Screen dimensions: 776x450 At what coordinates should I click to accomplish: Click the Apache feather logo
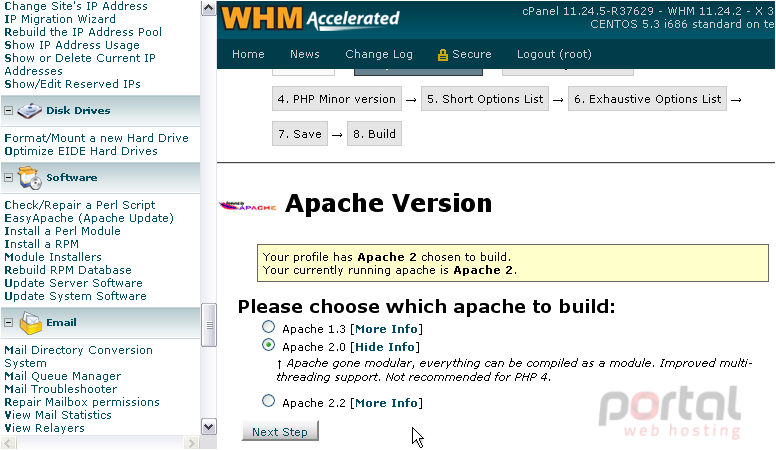[x=247, y=206]
